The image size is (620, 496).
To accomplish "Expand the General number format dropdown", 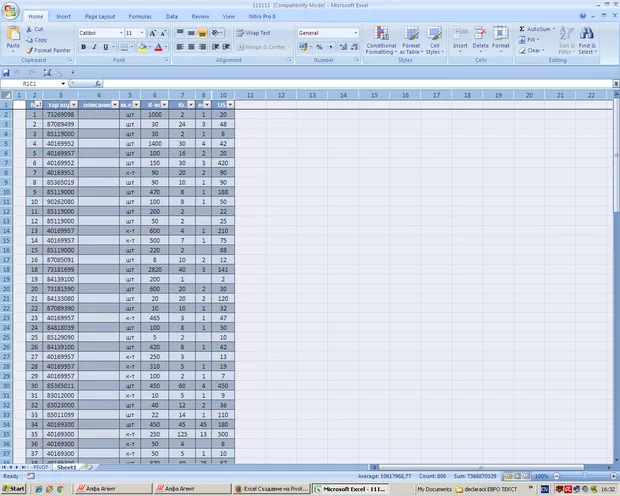I will tap(355, 33).
